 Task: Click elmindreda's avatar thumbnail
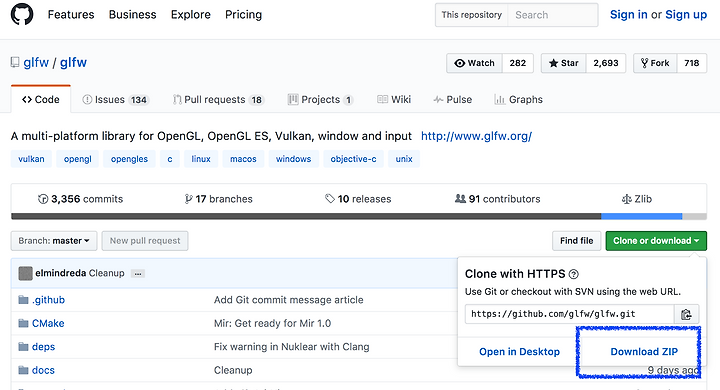tap(25, 273)
